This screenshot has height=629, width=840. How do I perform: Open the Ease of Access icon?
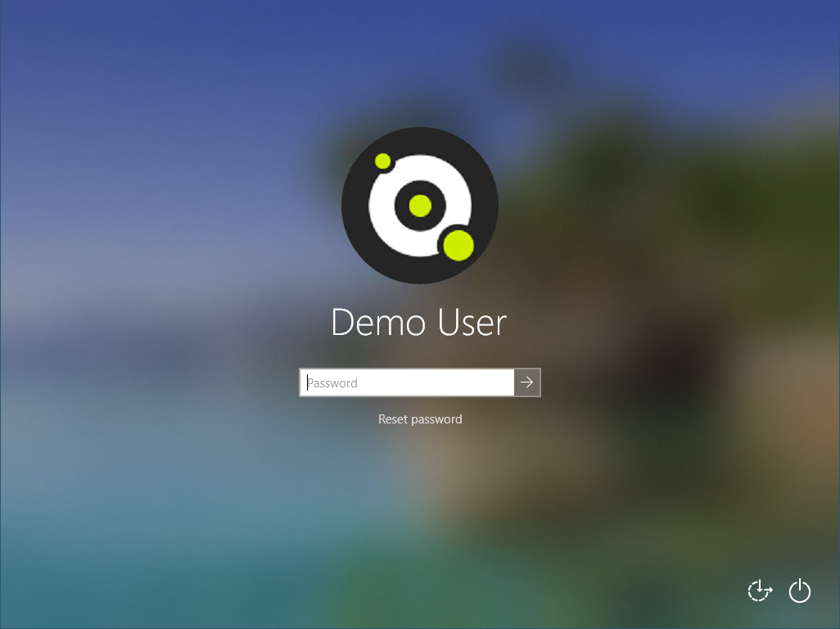tap(761, 591)
